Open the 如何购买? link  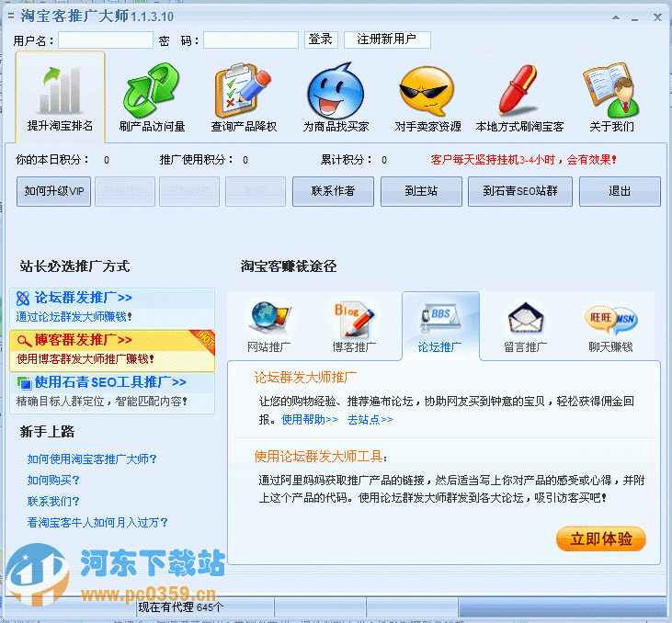[x=53, y=481]
